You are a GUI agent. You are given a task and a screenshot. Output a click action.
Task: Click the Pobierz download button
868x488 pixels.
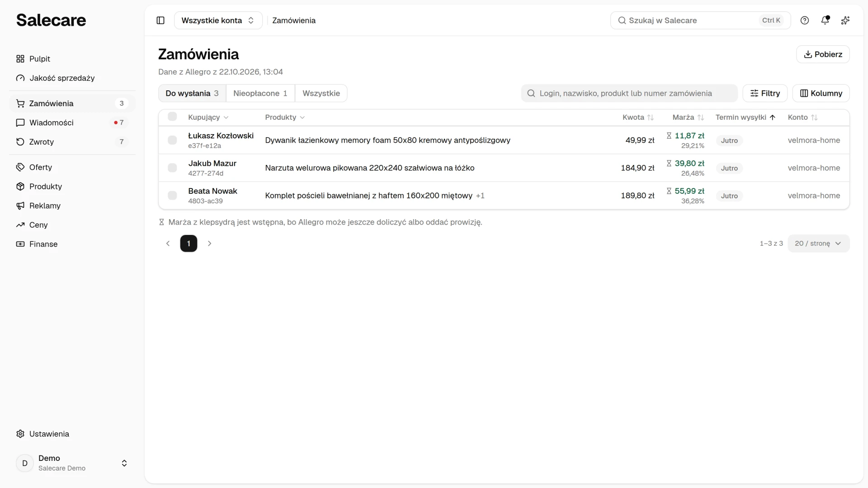[x=823, y=54]
